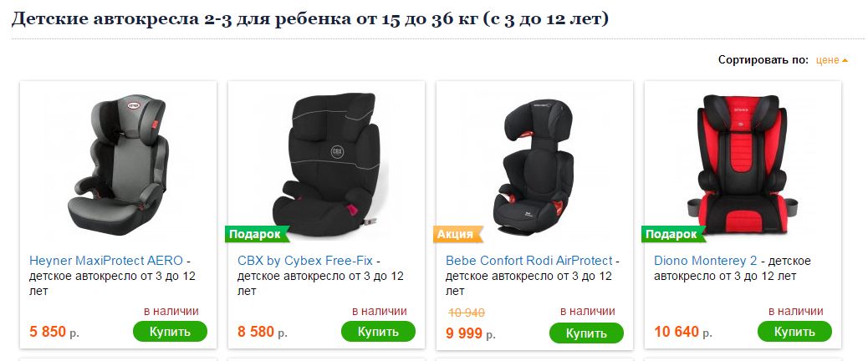
Task: Open the red Diono Monterey seat image
Action: [743, 164]
